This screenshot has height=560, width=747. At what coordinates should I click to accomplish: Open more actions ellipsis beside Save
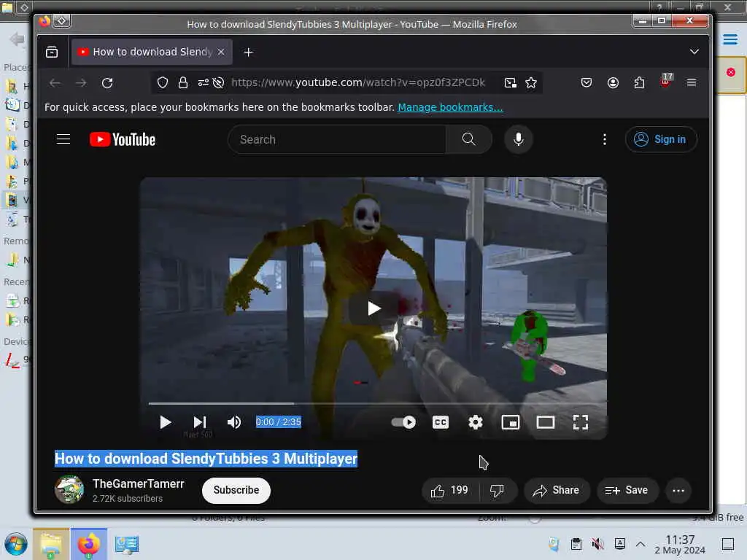coord(678,490)
